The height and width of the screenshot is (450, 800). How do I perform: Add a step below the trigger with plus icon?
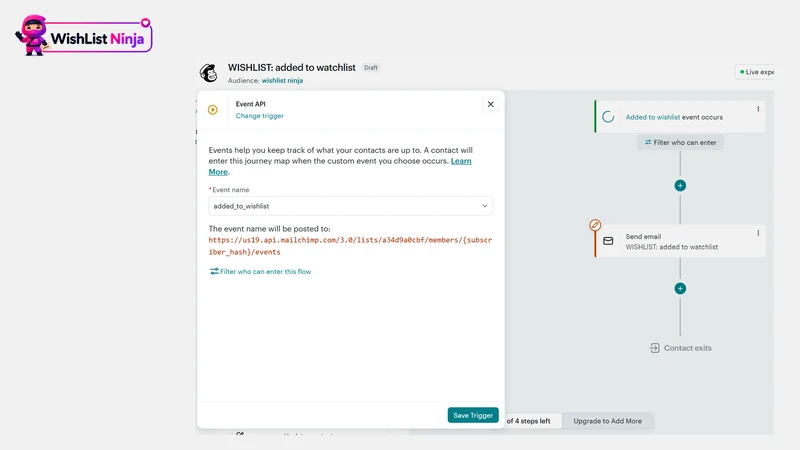click(680, 186)
